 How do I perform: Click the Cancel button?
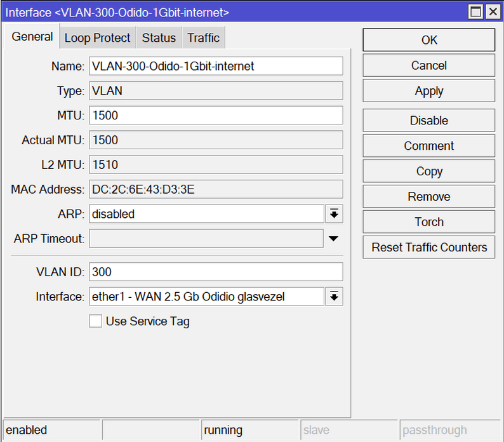(428, 65)
